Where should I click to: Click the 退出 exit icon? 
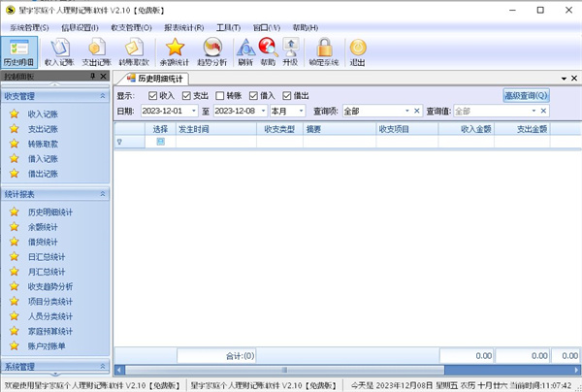click(x=358, y=51)
